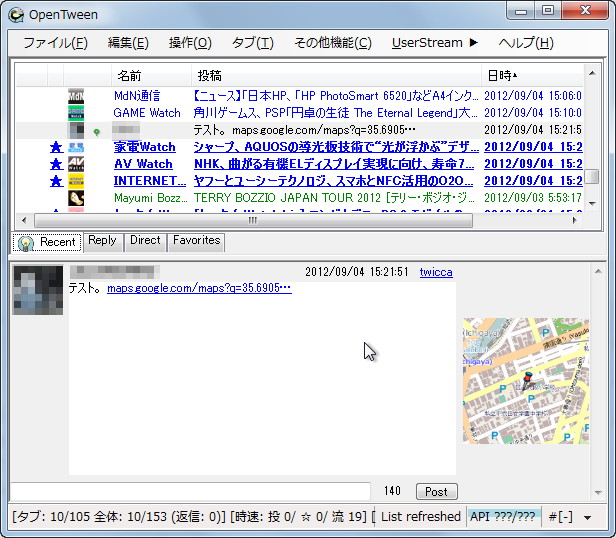Select the Mayumi Bozz... name cell
This screenshot has width=616, height=538.
pyautogui.click(x=150, y=198)
